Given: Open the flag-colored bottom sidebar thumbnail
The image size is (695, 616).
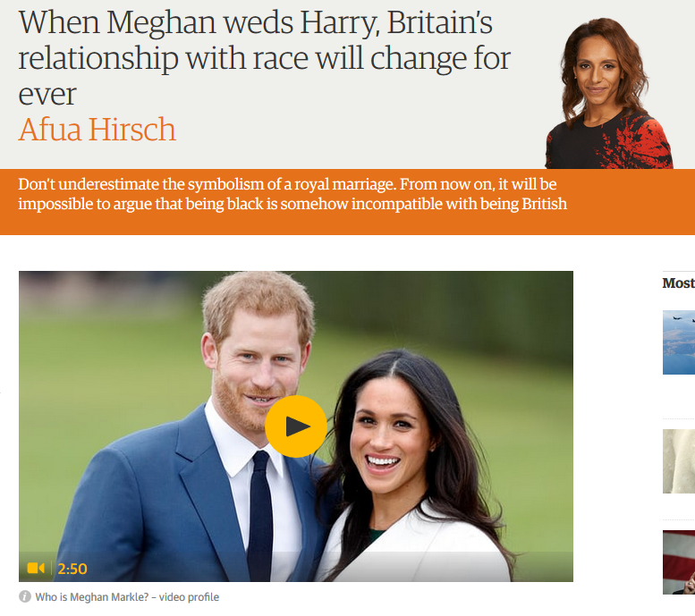Looking at the screenshot, I should pos(679,562).
